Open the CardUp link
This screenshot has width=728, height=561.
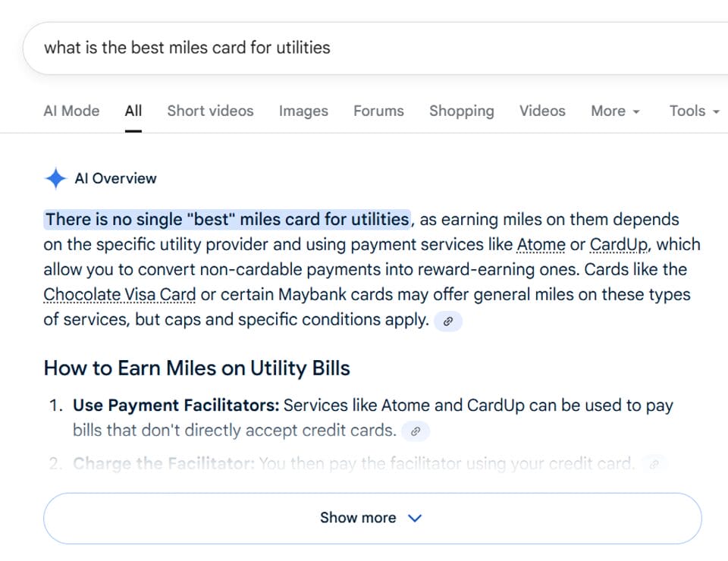(619, 245)
